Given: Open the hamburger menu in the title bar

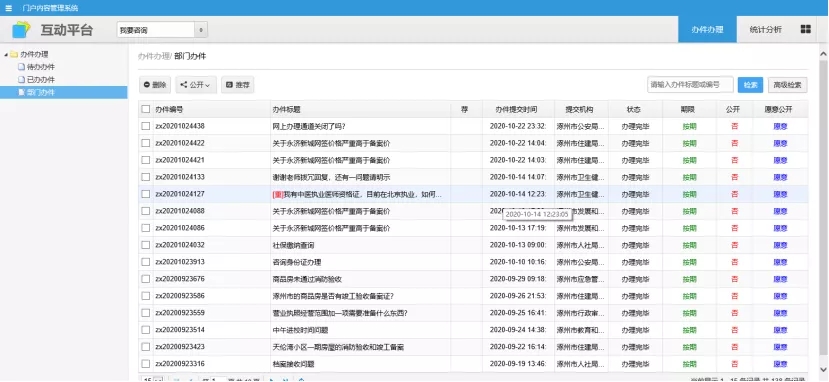Looking at the screenshot, I should click(8, 8).
